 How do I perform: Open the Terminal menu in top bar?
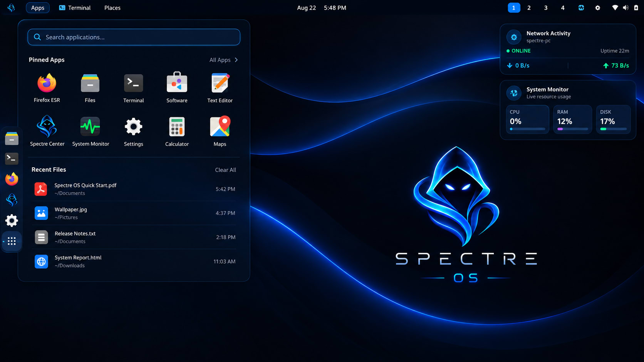pos(75,8)
